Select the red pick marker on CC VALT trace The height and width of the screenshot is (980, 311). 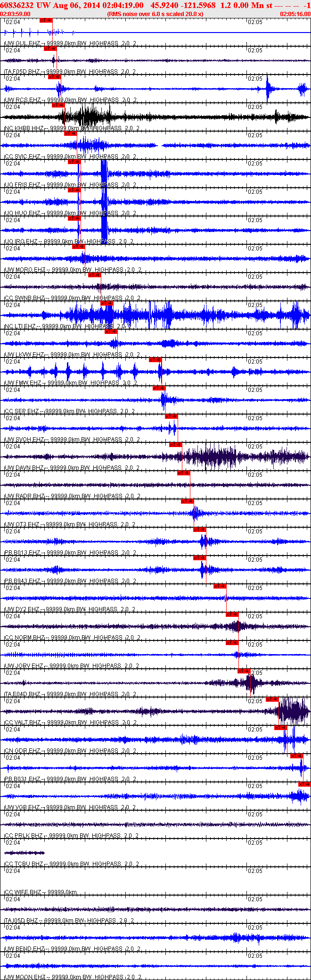coord(272,699)
